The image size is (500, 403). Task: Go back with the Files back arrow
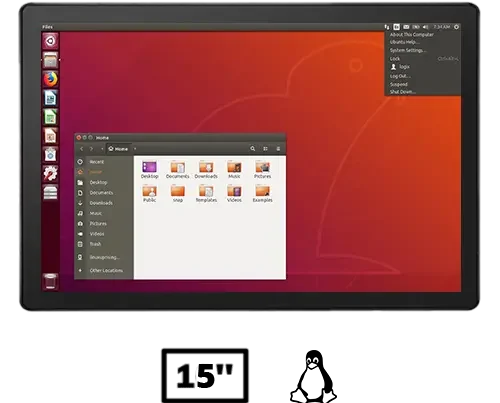tap(82, 149)
